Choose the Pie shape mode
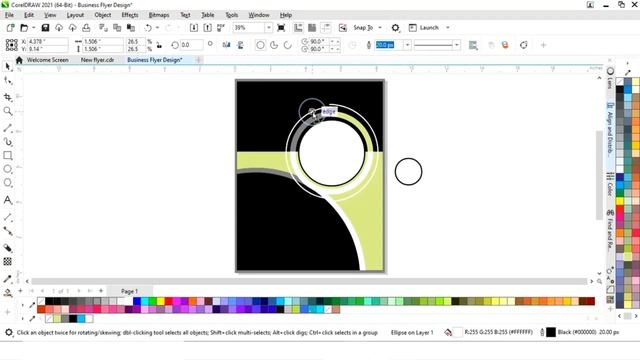 coord(274,45)
